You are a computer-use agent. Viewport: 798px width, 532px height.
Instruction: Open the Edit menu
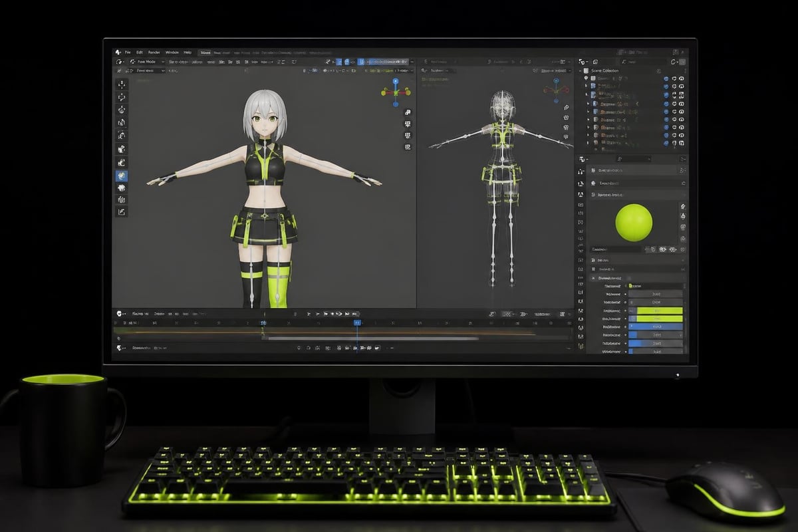pos(140,52)
